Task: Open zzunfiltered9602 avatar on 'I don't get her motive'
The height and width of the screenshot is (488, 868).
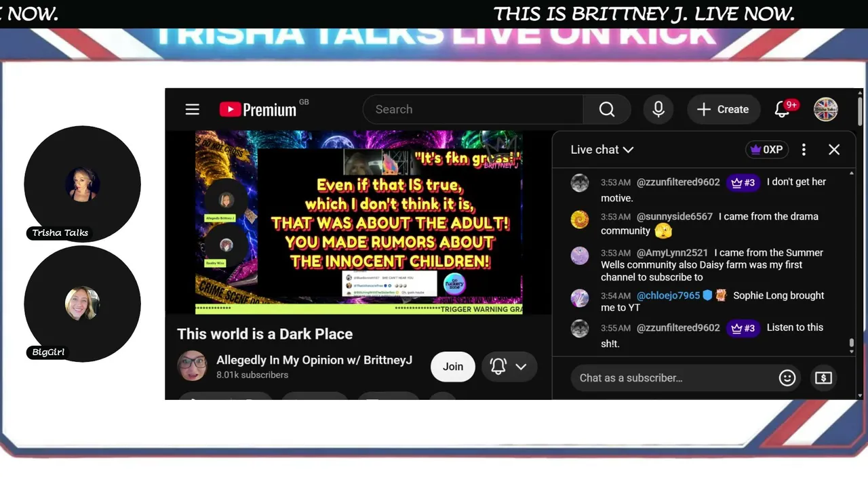Action: pyautogui.click(x=580, y=183)
